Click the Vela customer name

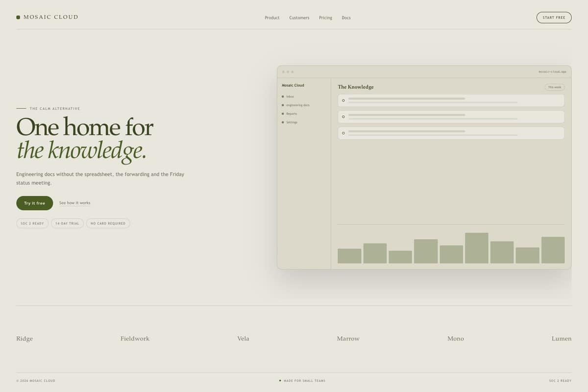point(243,339)
